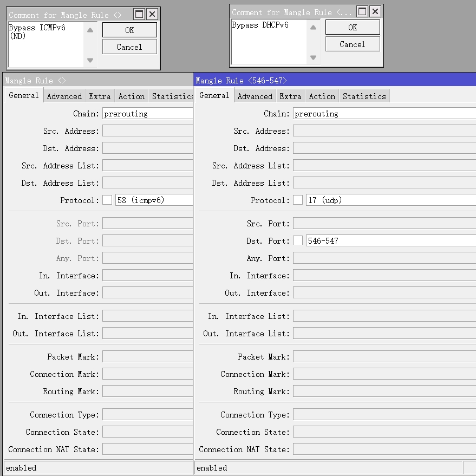Click Dst. Address field in left rule
Image resolution: width=476 pixels, height=476 pixels.
(147, 148)
